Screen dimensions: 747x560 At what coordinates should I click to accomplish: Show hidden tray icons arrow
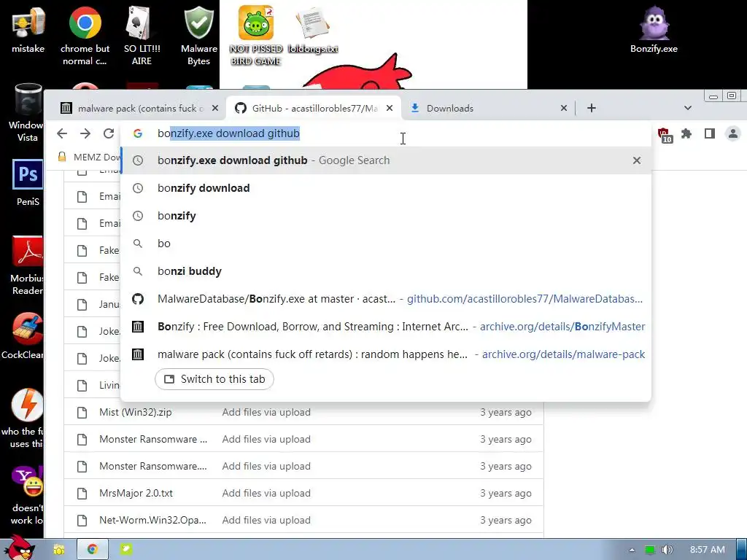632,550
